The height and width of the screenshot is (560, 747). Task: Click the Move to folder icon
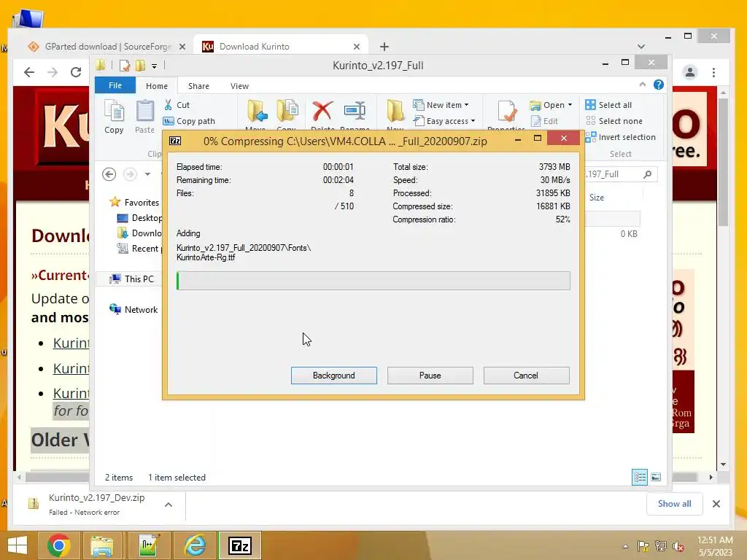point(257,112)
